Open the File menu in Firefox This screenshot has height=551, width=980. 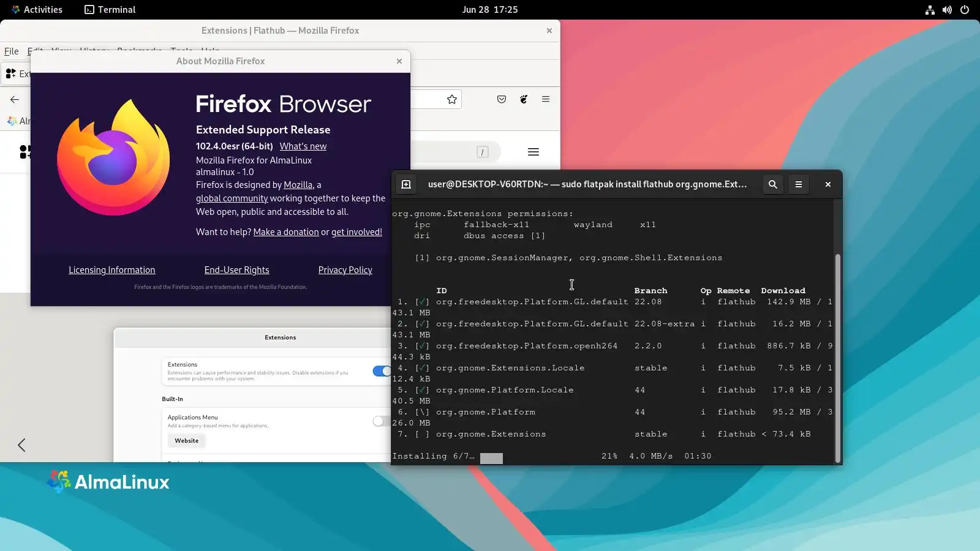tap(12, 51)
